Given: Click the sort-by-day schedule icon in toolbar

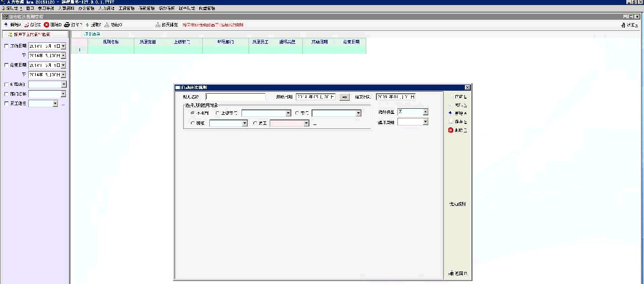Looking at the screenshot, I should click(x=157, y=25).
